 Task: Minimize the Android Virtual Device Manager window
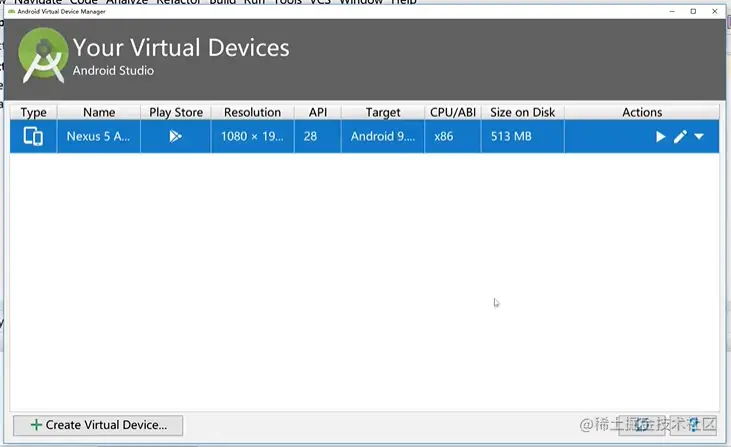pos(672,12)
